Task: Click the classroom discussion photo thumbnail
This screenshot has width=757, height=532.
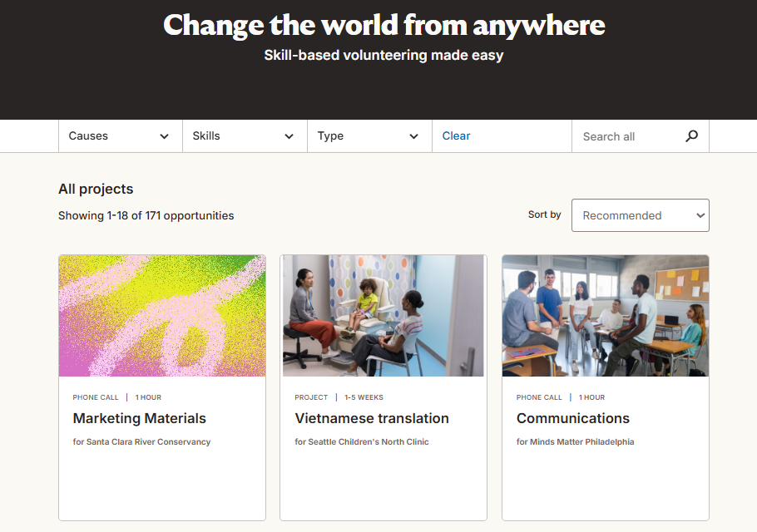Action: click(606, 316)
